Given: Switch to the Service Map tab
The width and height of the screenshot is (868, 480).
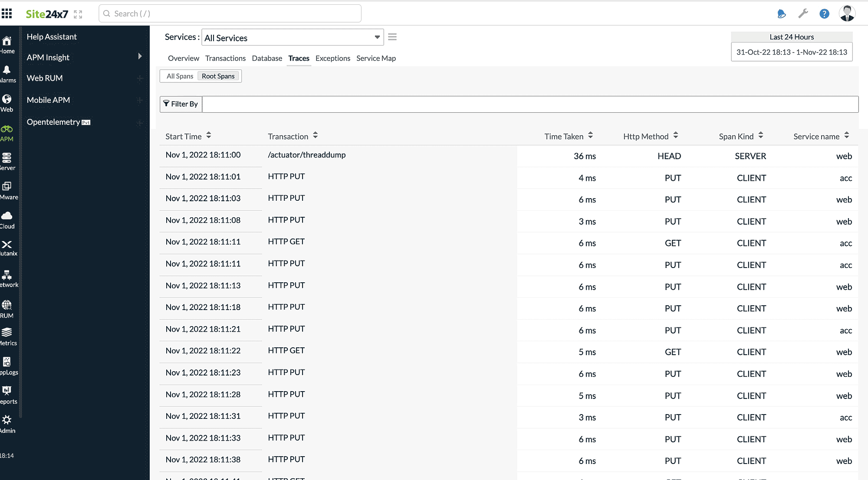Looking at the screenshot, I should click(x=376, y=58).
